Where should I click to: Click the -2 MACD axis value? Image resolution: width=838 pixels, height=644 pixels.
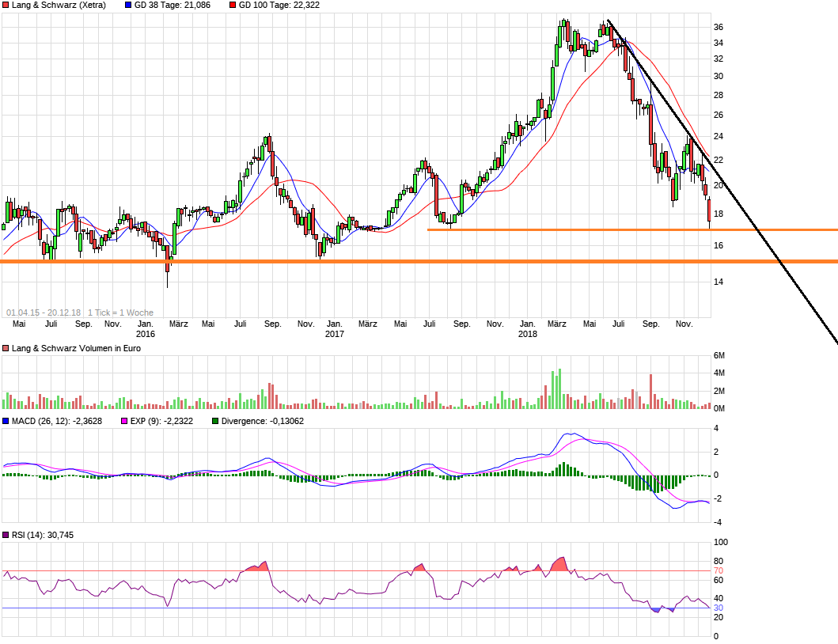pos(719,498)
